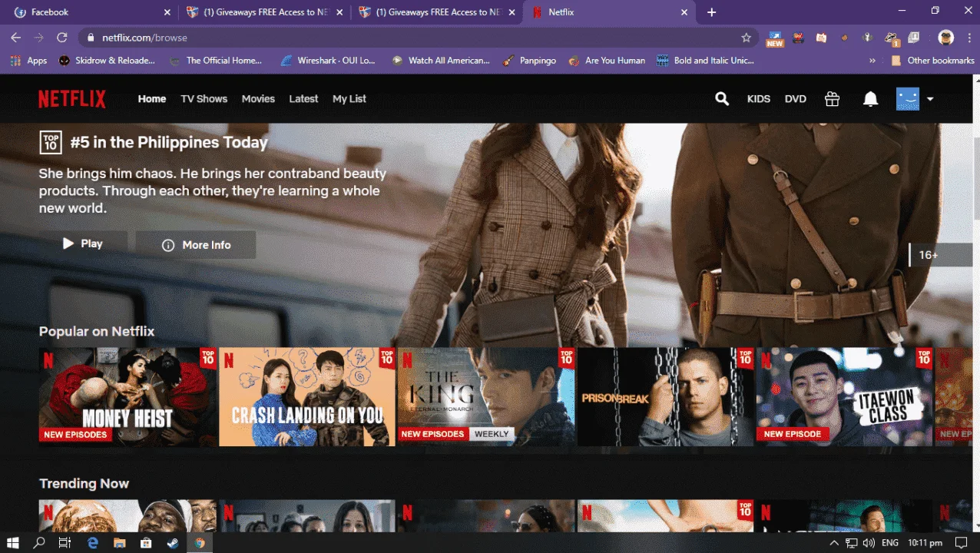Open the Panpingo bookmark
Screen dimensions: 980x553
tap(530, 61)
